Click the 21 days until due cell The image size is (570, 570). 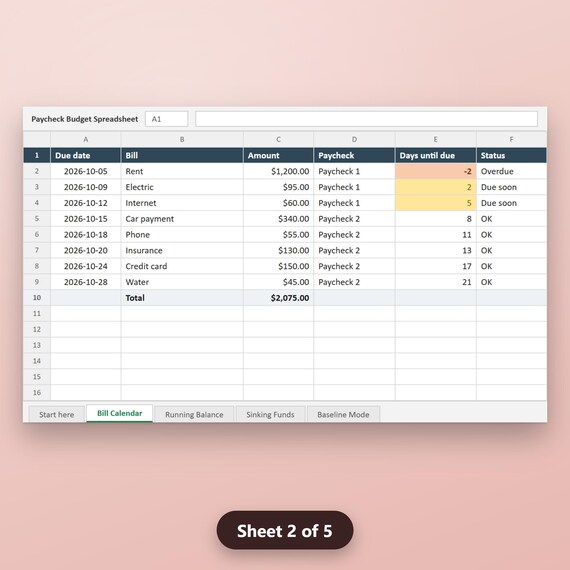tap(435, 282)
